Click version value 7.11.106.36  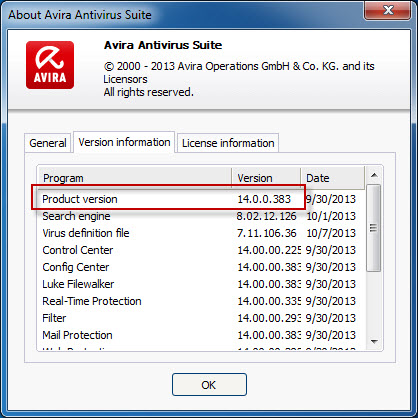[x=266, y=233]
